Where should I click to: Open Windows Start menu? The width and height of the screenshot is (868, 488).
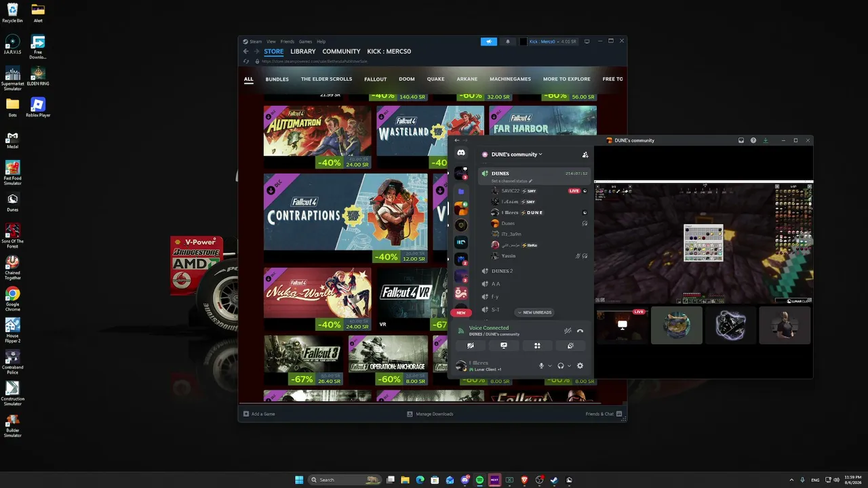coord(299,480)
